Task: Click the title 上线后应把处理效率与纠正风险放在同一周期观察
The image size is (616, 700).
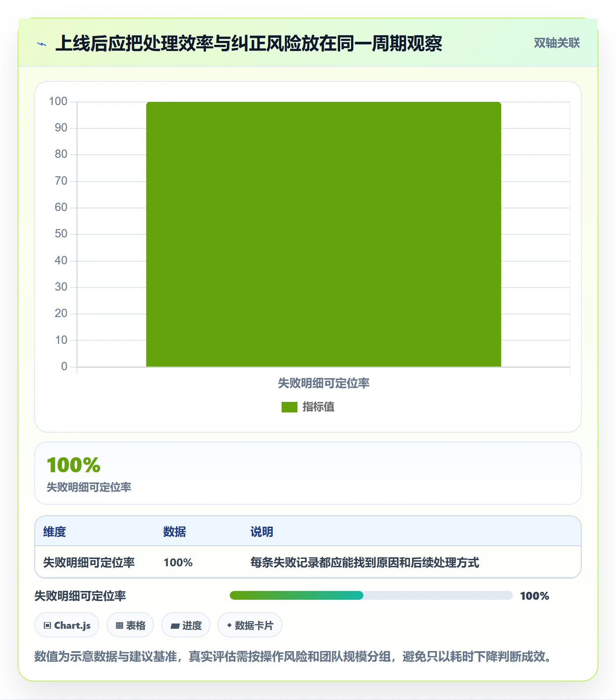Action: (249, 44)
